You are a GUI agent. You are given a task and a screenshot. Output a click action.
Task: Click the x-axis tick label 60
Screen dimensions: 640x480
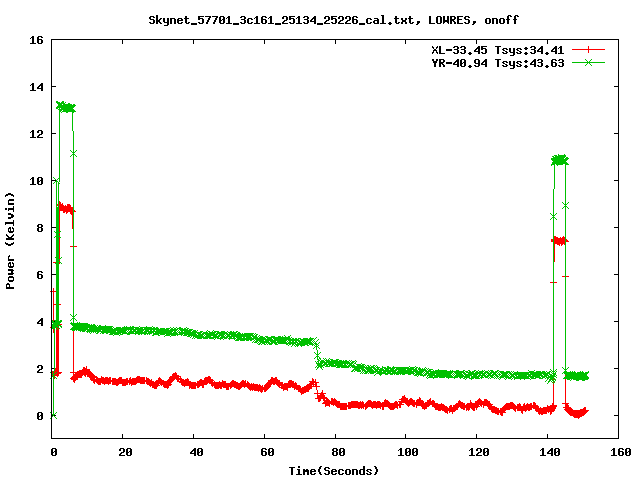(x=267, y=452)
